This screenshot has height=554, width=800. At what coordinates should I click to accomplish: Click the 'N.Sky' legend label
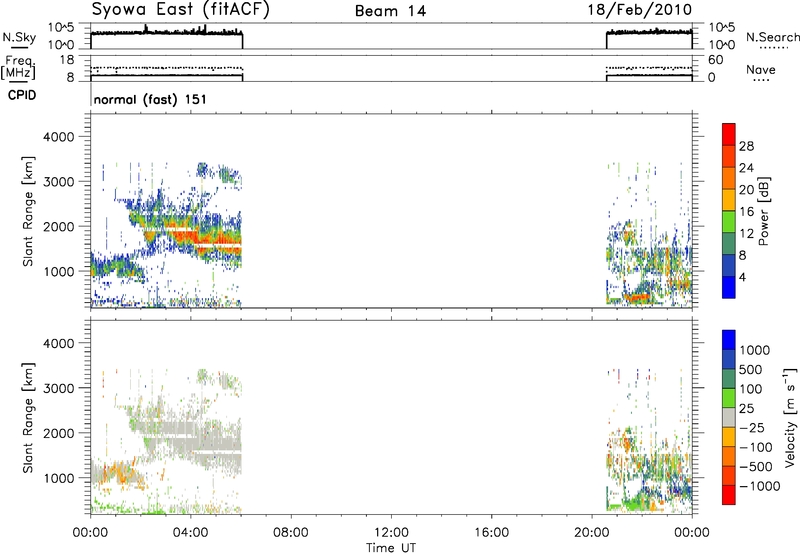19,37
